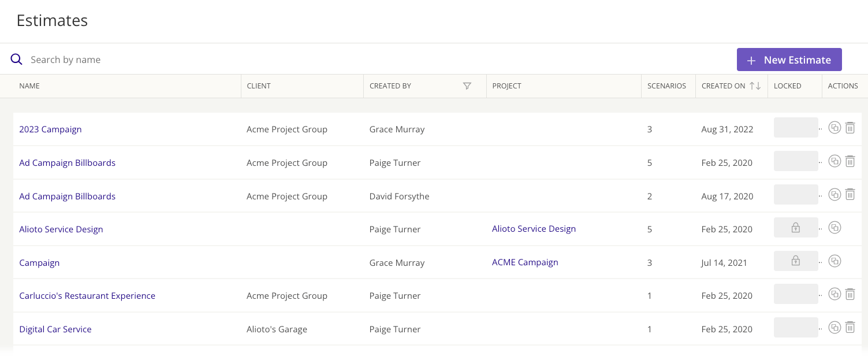The width and height of the screenshot is (868, 356).
Task: Delete Carluccio's Restaurant Experience estimate
Action: 850,294
